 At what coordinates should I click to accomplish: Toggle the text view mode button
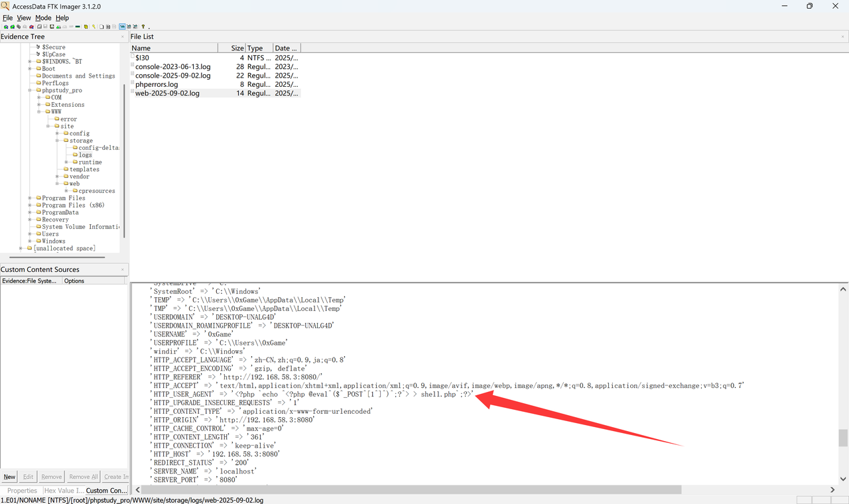(x=128, y=27)
